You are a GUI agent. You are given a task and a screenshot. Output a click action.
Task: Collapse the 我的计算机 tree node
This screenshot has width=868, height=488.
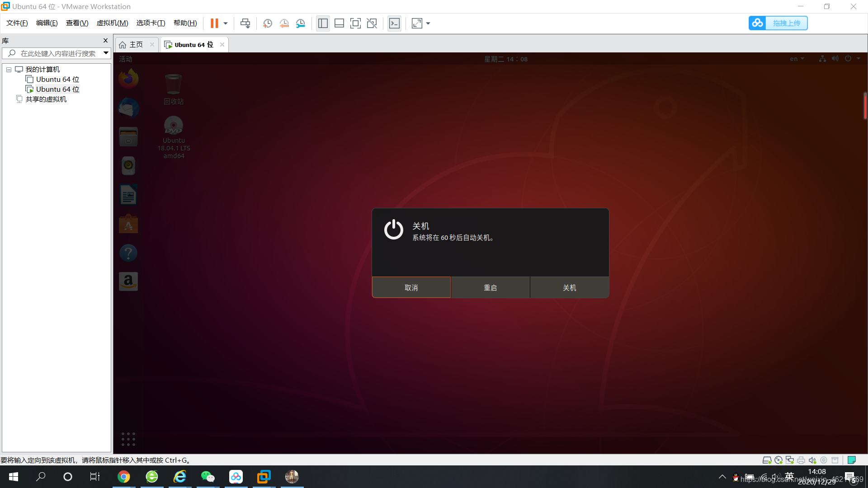(x=9, y=70)
